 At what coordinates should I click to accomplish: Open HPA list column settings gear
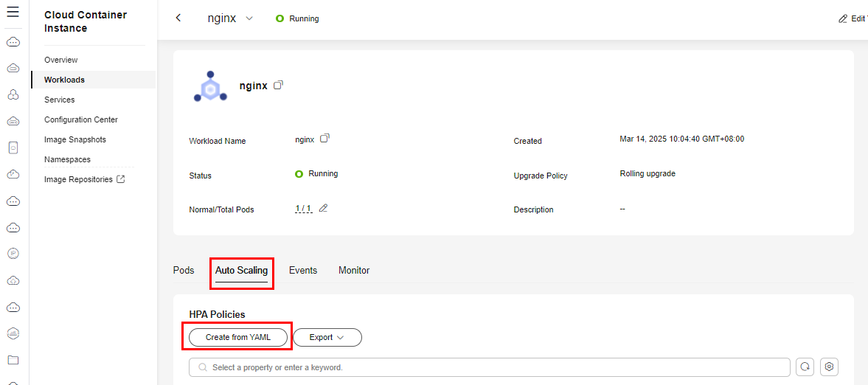pyautogui.click(x=829, y=367)
